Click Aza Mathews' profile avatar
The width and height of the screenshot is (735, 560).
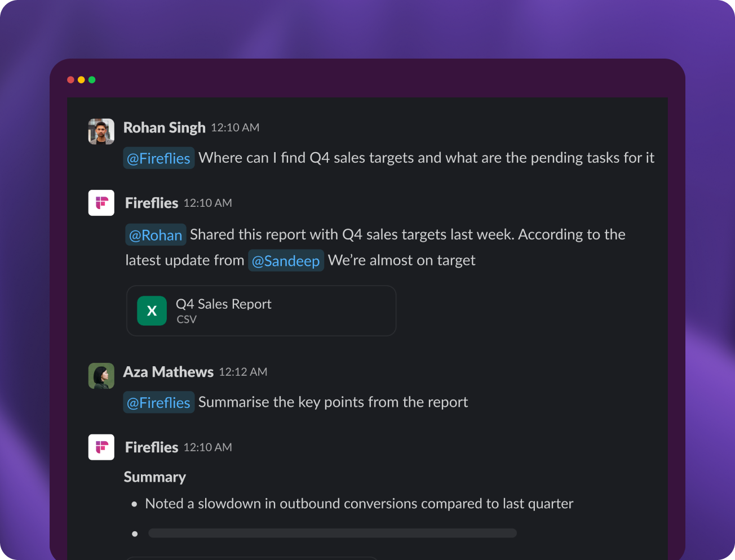point(101,376)
